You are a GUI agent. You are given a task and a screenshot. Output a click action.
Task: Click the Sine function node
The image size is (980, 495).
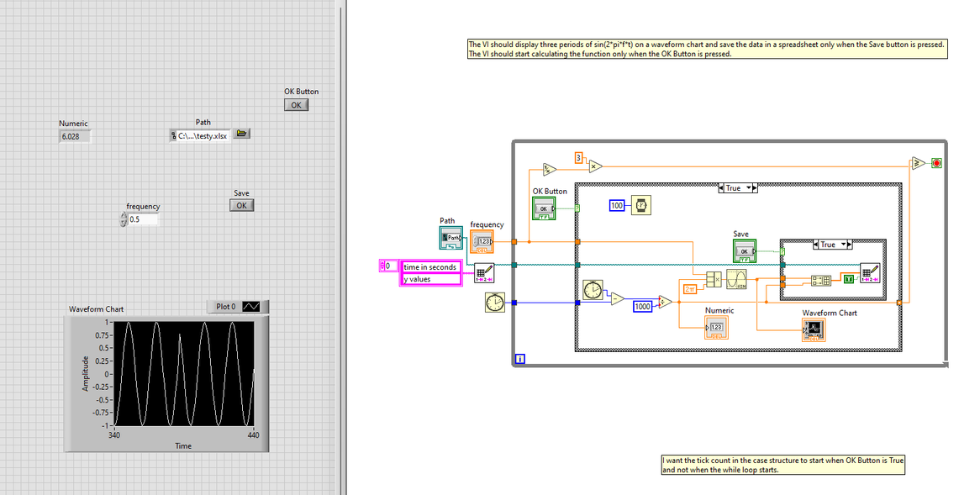(736, 279)
